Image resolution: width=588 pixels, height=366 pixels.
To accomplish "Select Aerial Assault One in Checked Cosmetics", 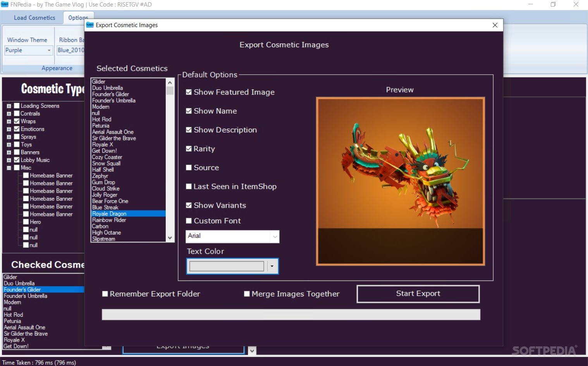I will tap(44, 327).
